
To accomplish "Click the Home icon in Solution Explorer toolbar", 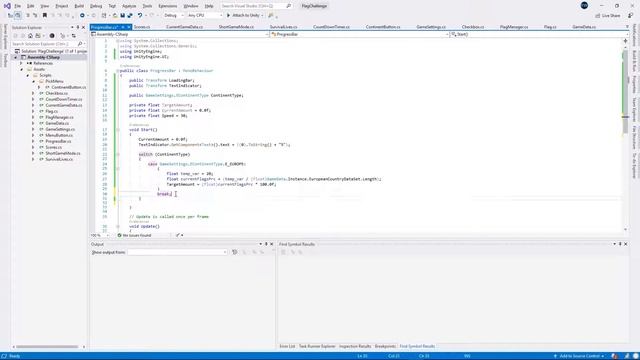I will click(30, 36).
